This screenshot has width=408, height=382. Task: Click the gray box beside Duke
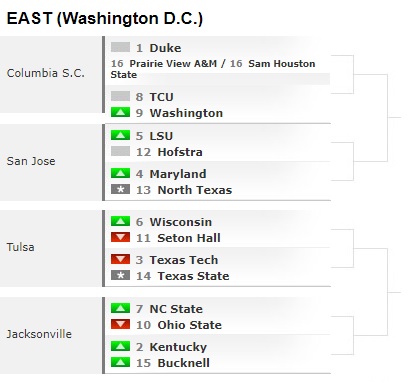pyautogui.click(x=120, y=47)
